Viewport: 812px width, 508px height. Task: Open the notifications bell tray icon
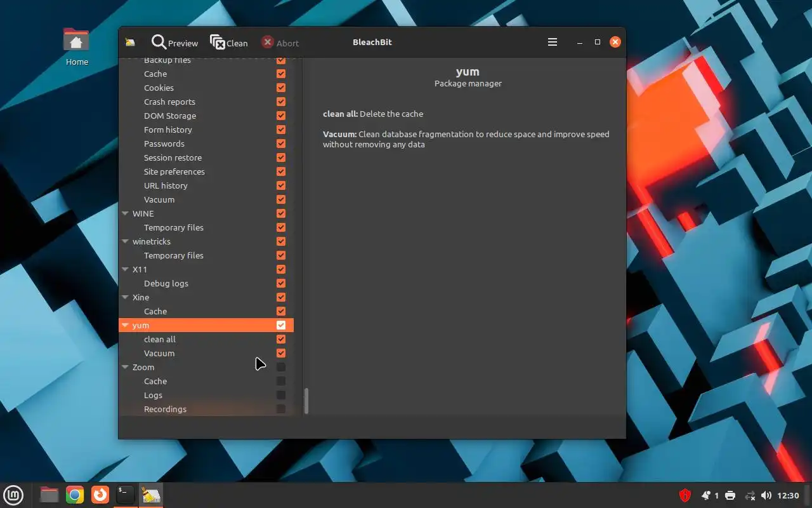pyautogui.click(x=706, y=495)
